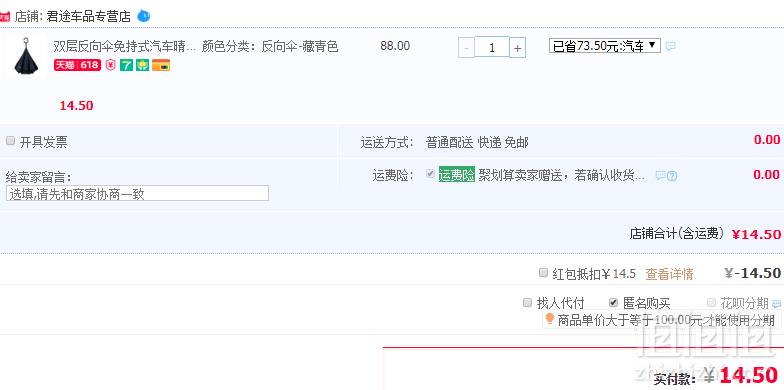784x390 pixels.
Task: Click the red 天猫 618 promotion badge
Action: pyautogui.click(x=78, y=65)
